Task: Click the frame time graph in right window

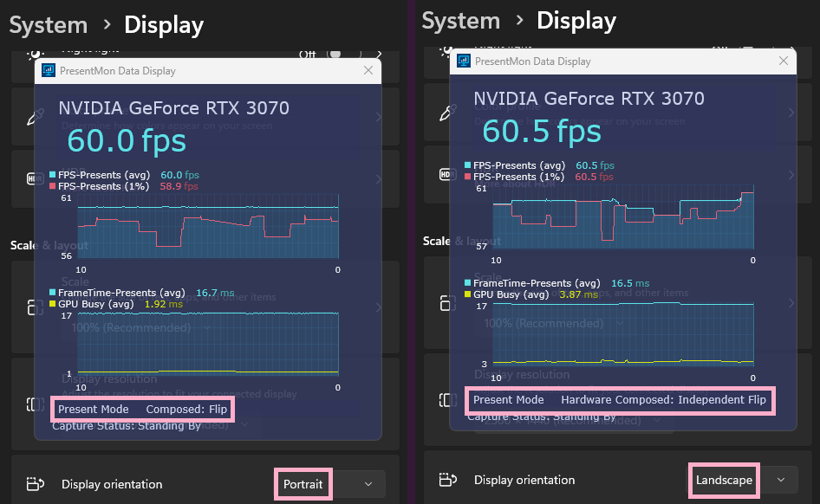Action: 623,335
